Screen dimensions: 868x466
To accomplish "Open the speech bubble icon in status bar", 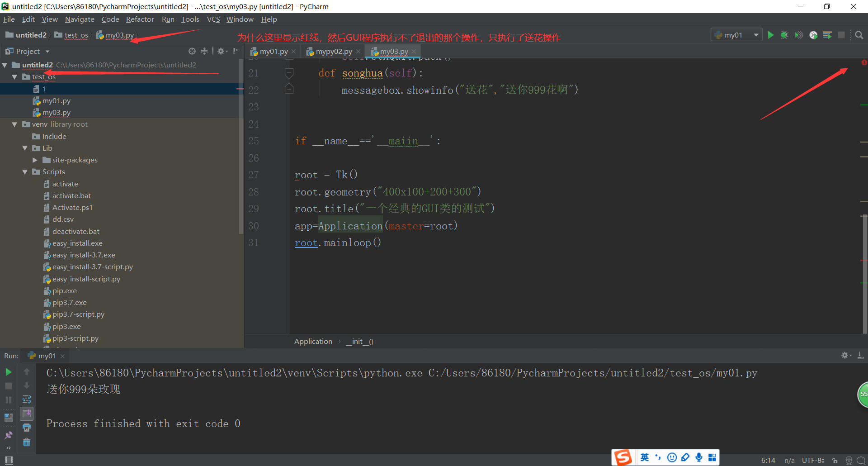I will 861,461.
